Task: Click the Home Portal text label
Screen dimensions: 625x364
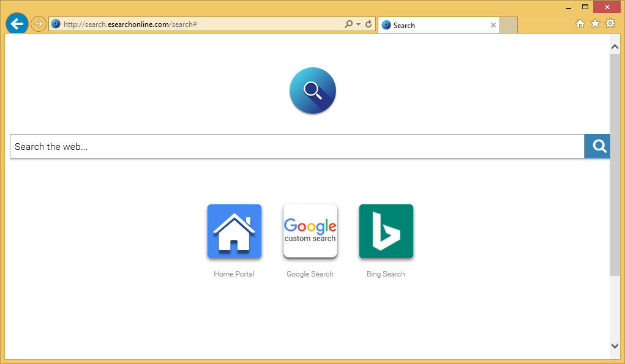Action: click(x=234, y=274)
